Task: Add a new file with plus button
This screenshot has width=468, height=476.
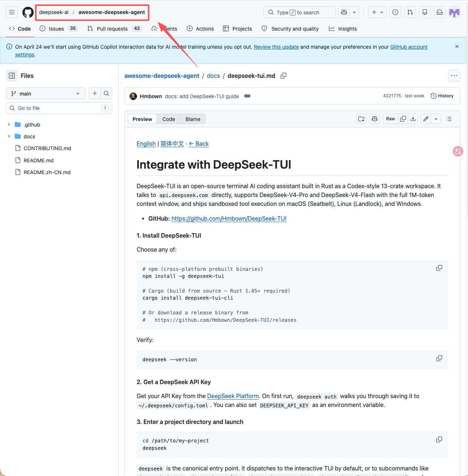Action: tap(94, 93)
